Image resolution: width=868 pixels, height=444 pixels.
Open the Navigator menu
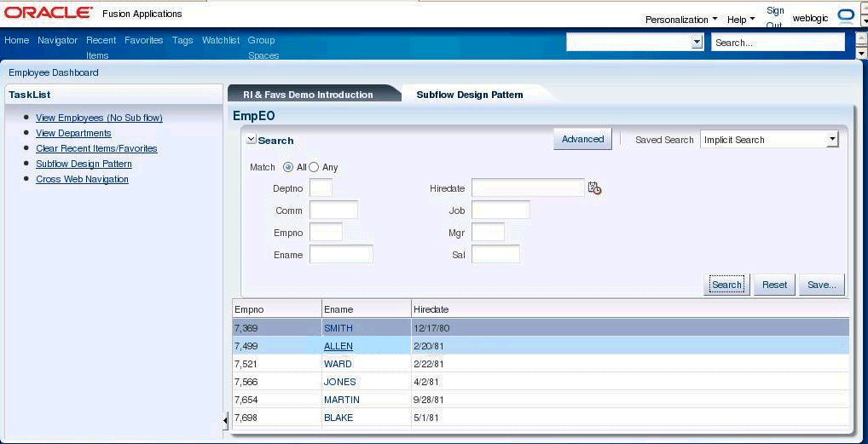pos(58,40)
